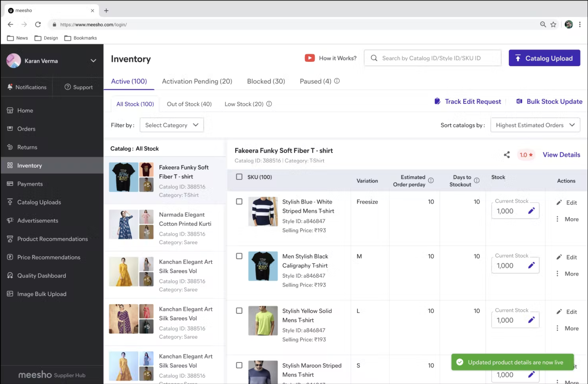The width and height of the screenshot is (588, 384).
Task: Expand the Highest Estimated Orders sort dropdown
Action: tap(535, 125)
